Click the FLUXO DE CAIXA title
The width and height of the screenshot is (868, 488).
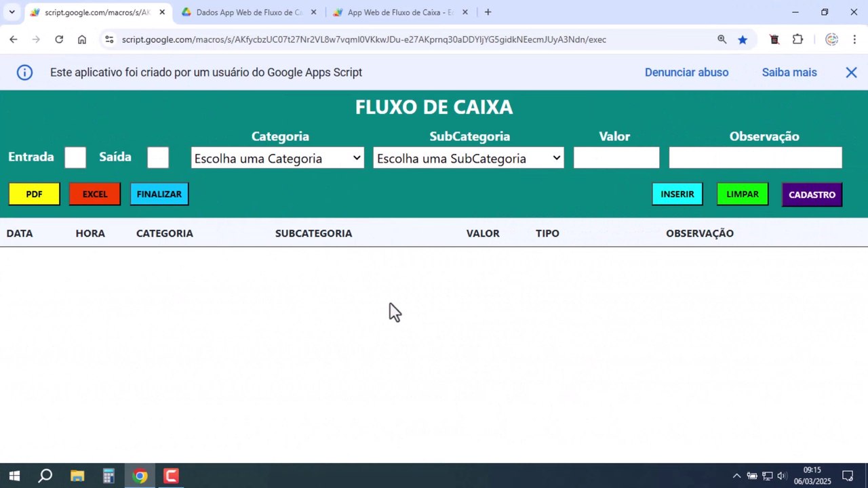click(x=434, y=107)
